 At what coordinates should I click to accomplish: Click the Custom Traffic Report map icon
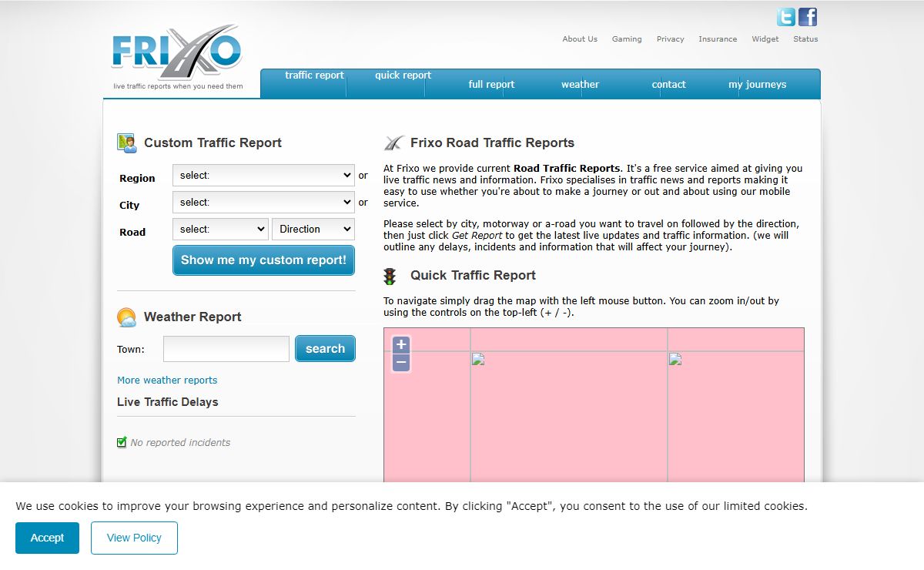click(x=126, y=142)
